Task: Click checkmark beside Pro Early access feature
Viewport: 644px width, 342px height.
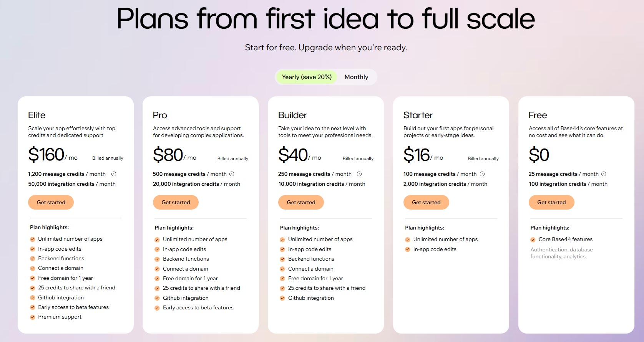Action: [157, 308]
